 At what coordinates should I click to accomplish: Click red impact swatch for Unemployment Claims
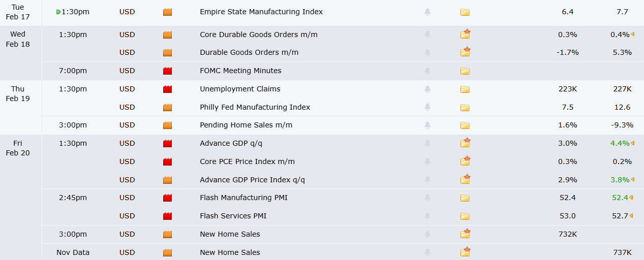pos(167,89)
